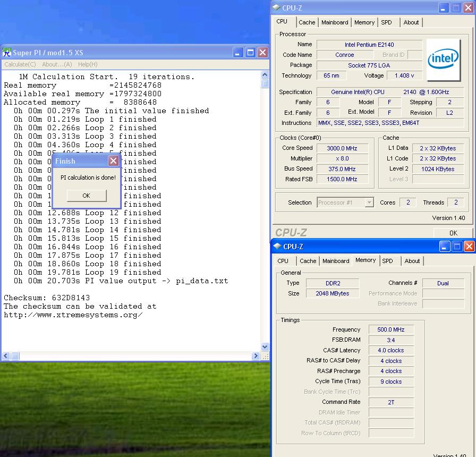This screenshot has height=457, width=476.
Task: Open the About...(A) menu in Super PI
Action: point(57,64)
